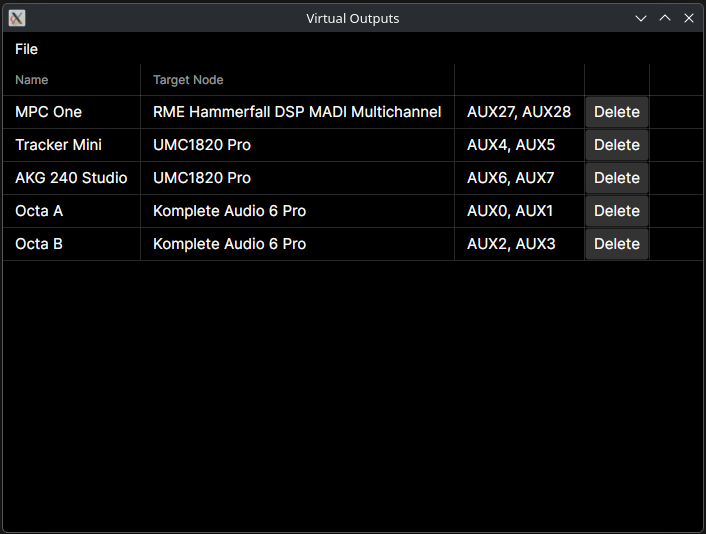
Task: Click Komplete Audio 6 Pro in Octa A row
Action: coord(298,211)
